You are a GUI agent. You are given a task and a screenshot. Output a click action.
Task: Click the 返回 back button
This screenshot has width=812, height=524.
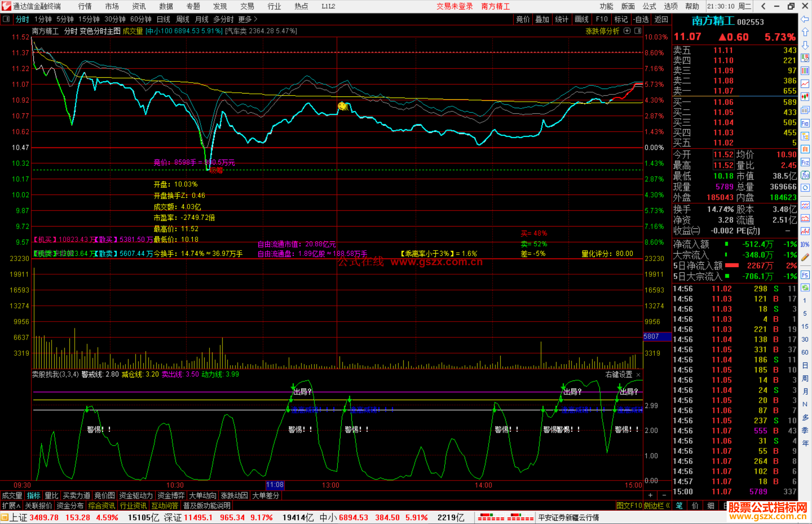[x=661, y=19]
